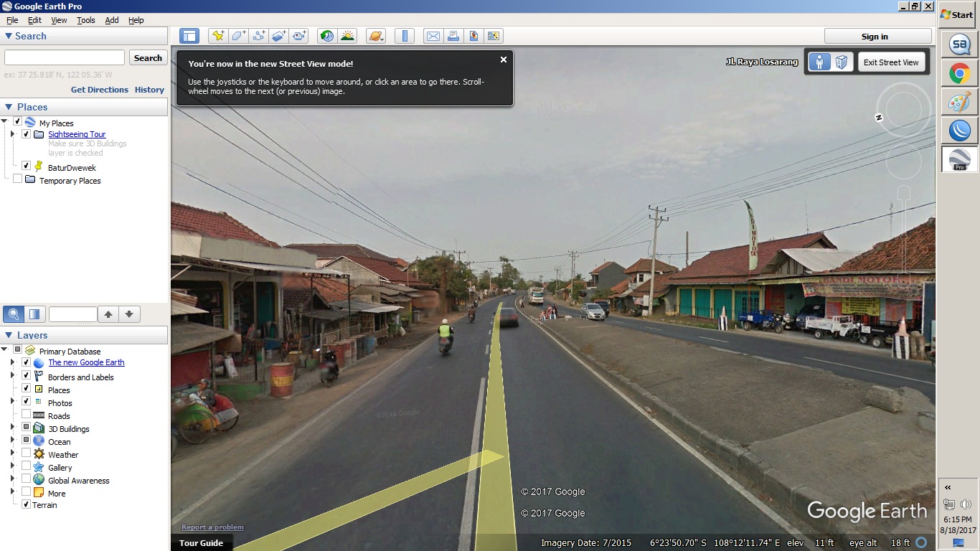
Task: Uncheck Borders and Labels layer
Action: point(27,375)
